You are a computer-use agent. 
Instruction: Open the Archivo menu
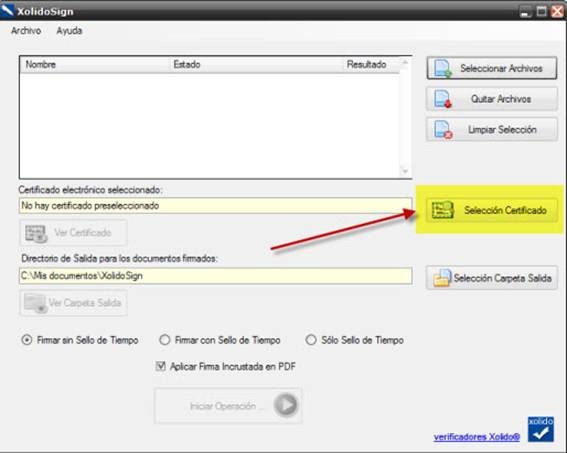[x=26, y=31]
